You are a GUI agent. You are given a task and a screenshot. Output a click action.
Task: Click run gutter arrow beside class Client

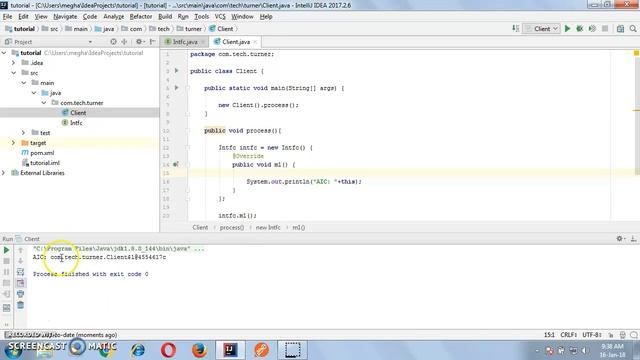tap(177, 71)
